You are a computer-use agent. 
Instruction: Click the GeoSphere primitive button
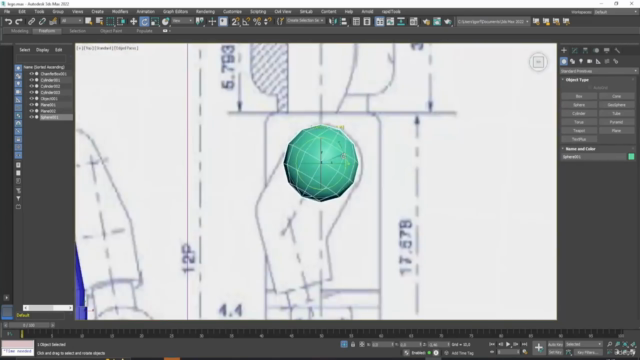click(x=616, y=105)
